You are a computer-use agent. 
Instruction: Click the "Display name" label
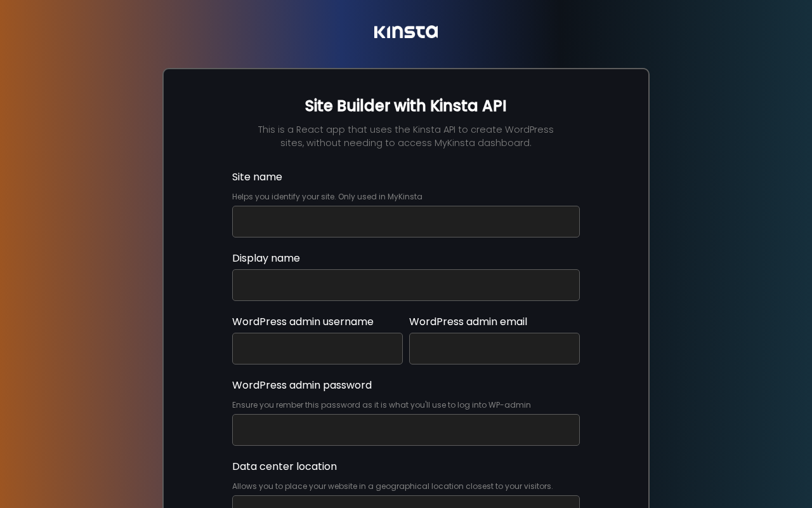[266, 258]
